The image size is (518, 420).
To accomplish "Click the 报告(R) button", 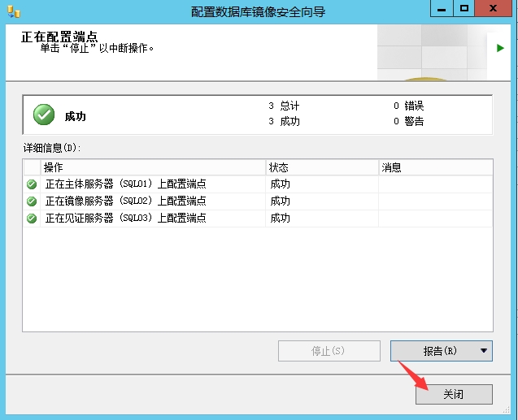I will pyautogui.click(x=442, y=351).
